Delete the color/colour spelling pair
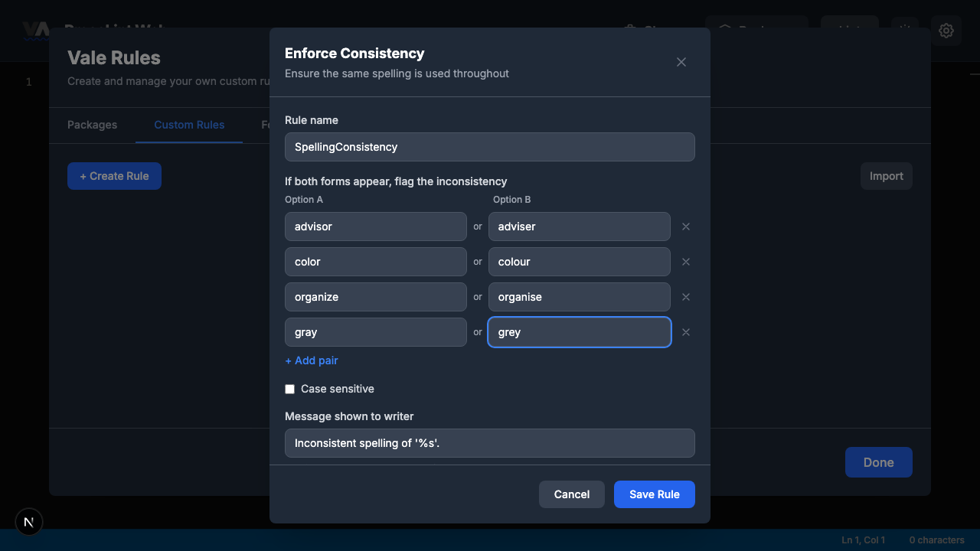 coord(685,261)
